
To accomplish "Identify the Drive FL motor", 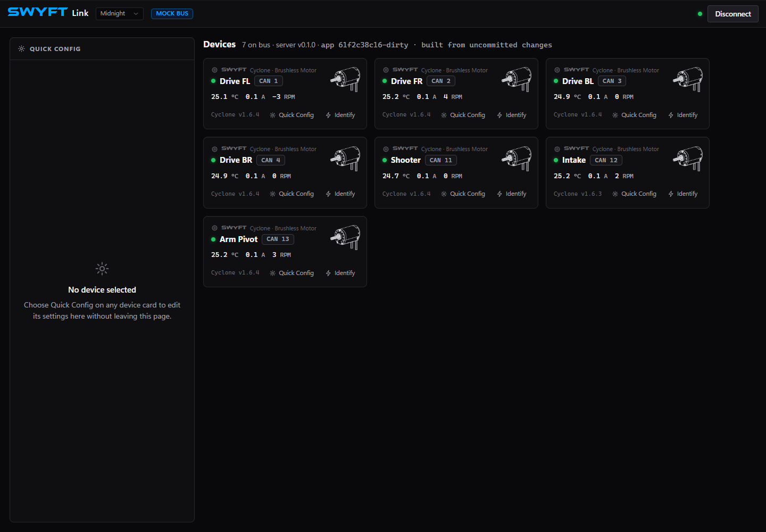I will 340,115.
